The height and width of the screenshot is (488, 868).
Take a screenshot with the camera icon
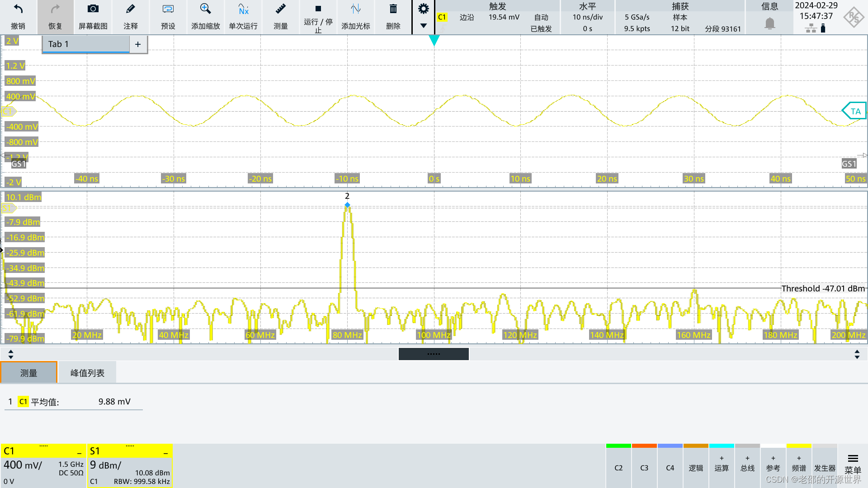tap(93, 9)
